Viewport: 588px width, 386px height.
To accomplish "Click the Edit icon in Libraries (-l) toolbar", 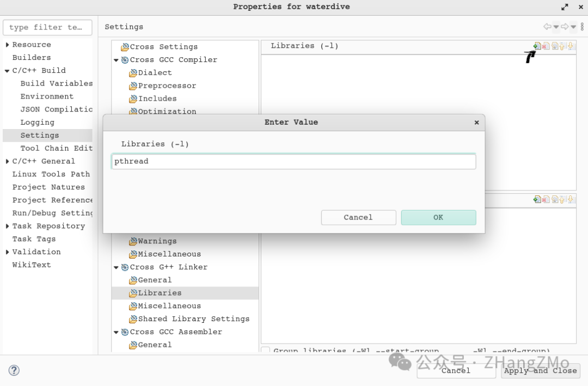I will (x=555, y=46).
